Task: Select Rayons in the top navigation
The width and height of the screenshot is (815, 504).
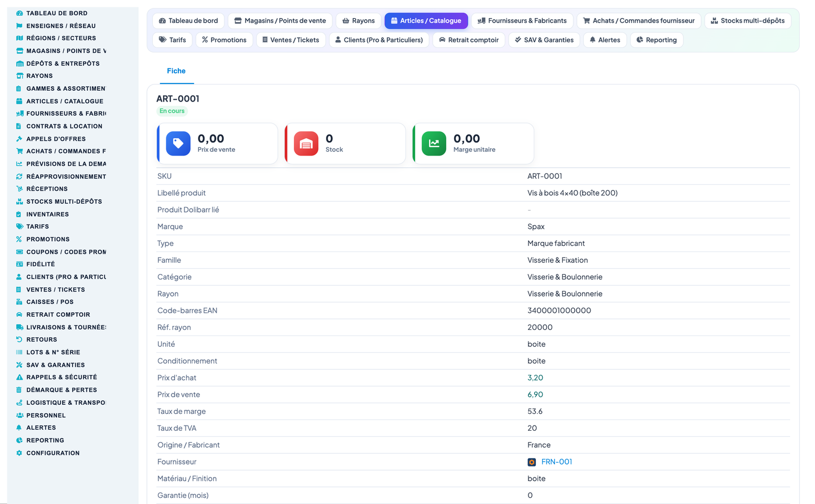Action: [x=359, y=21]
